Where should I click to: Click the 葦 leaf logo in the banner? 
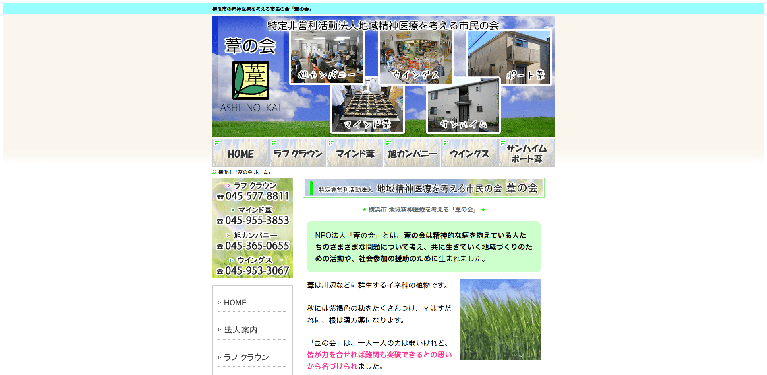click(250, 81)
